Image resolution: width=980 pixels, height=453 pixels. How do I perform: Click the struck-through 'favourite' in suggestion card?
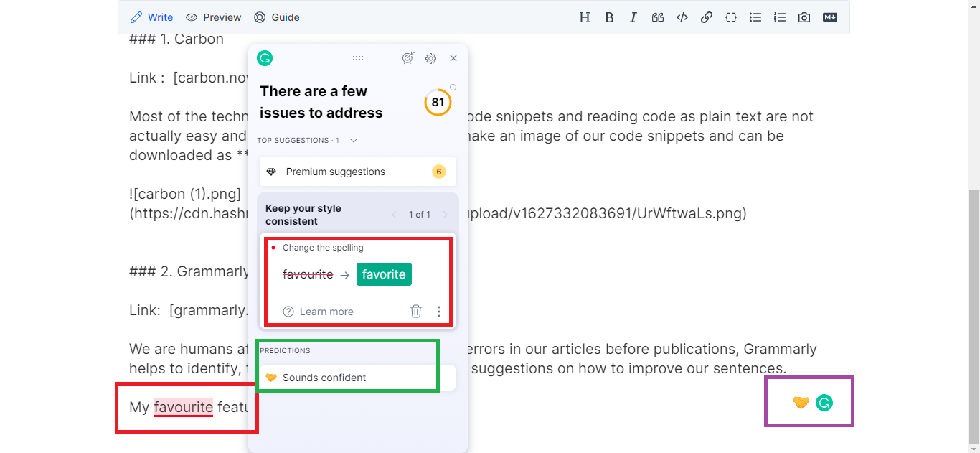click(308, 274)
